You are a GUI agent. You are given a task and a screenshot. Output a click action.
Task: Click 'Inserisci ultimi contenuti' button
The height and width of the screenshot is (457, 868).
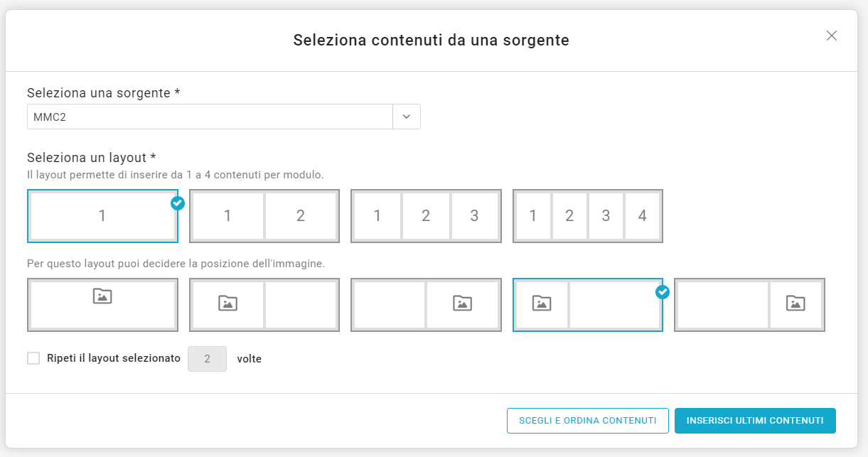(755, 421)
